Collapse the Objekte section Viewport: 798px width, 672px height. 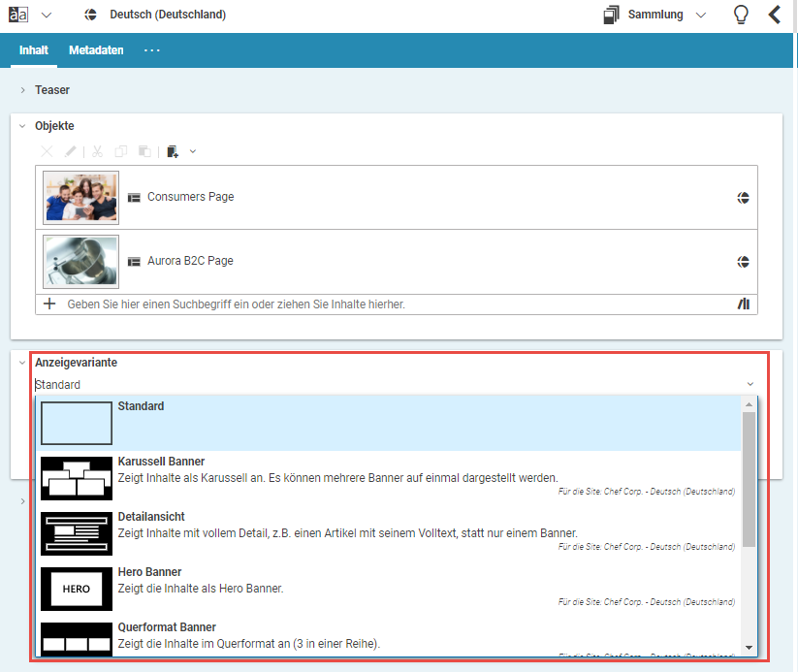(22, 126)
